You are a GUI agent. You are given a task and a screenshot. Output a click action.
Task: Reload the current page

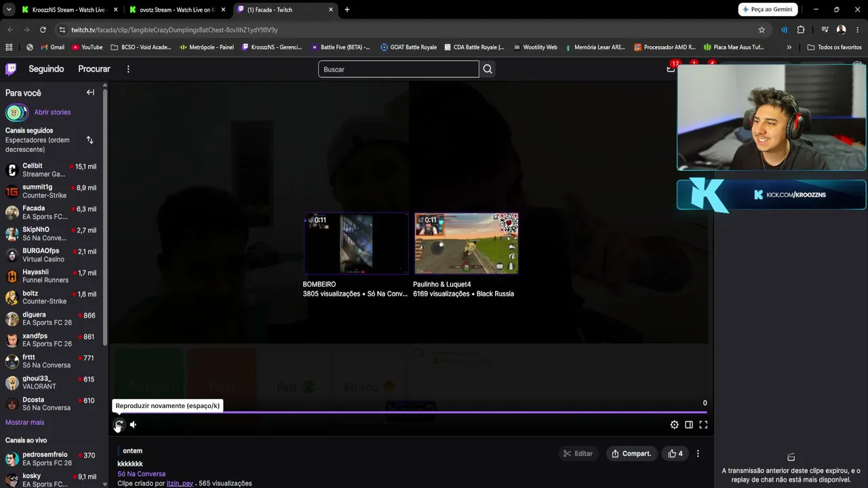(43, 30)
